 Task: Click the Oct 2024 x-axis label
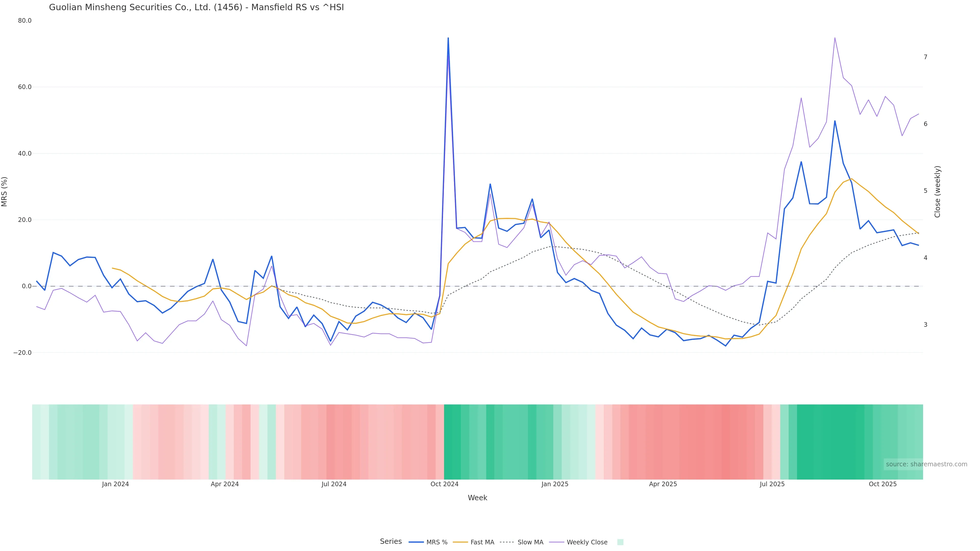(x=444, y=484)
